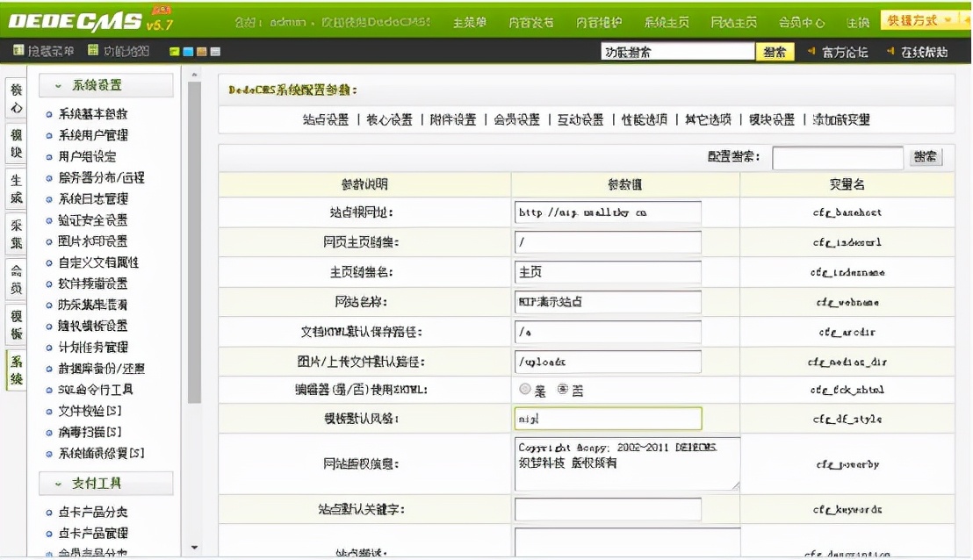Go to 系统主页 in the top menu
Image resolution: width=973 pixels, height=560 pixels.
pos(667,22)
